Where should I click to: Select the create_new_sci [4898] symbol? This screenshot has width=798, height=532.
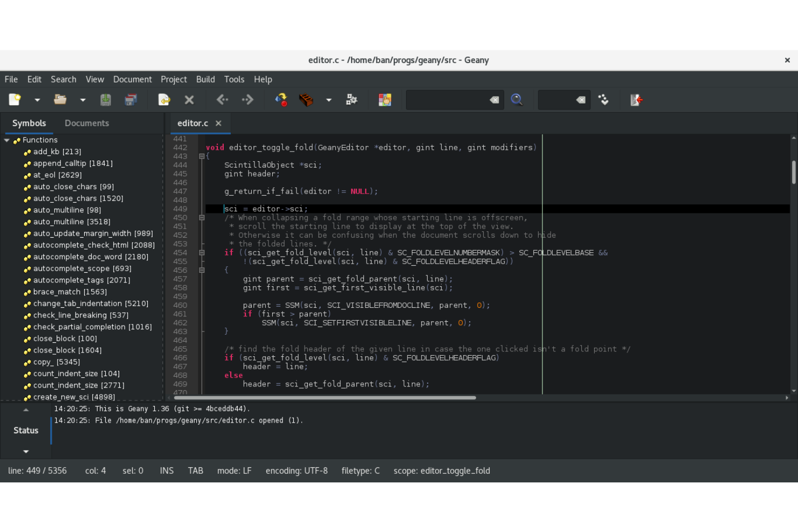74,397
